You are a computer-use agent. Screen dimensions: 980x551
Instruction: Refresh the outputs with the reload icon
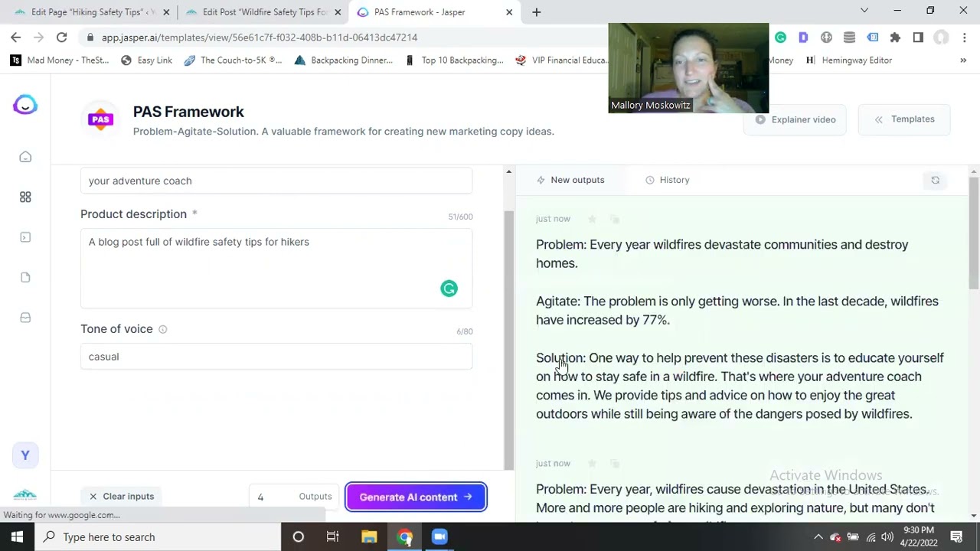935,180
